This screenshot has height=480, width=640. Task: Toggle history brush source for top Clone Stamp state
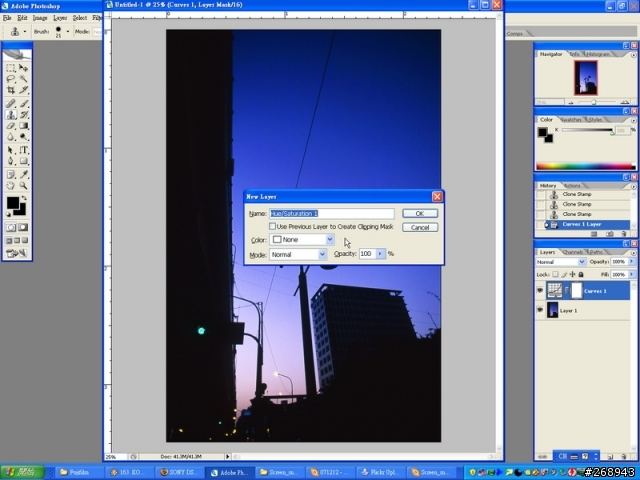click(x=540, y=194)
